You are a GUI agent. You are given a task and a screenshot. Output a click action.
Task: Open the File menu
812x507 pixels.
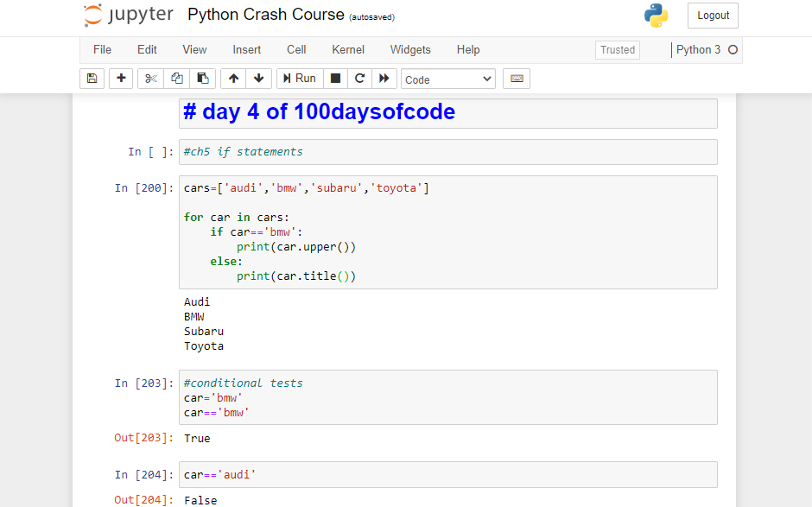102,50
